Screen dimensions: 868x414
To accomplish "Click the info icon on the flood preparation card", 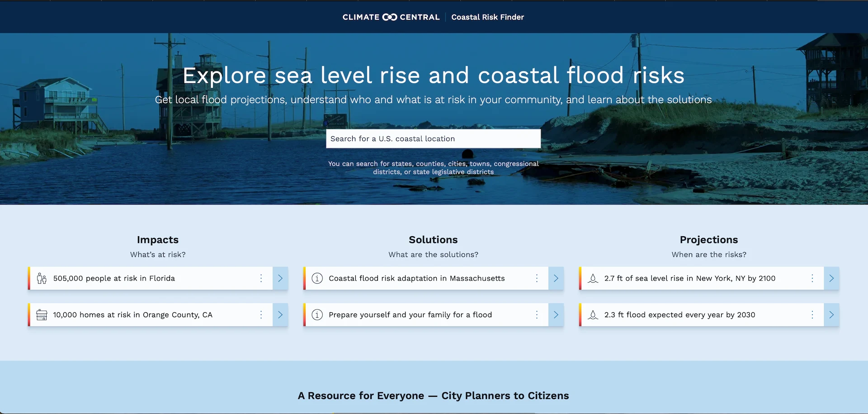I will click(316, 314).
